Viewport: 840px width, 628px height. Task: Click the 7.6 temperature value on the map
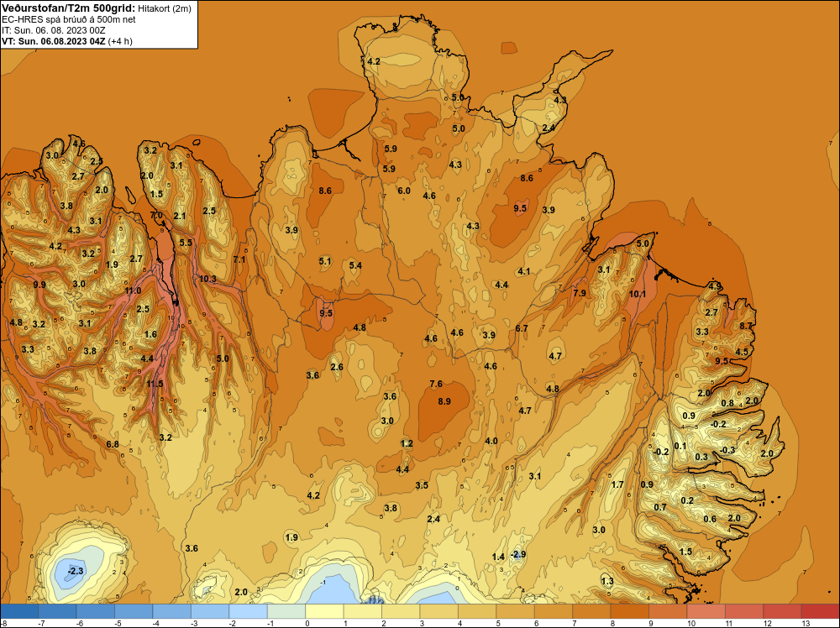click(x=436, y=384)
